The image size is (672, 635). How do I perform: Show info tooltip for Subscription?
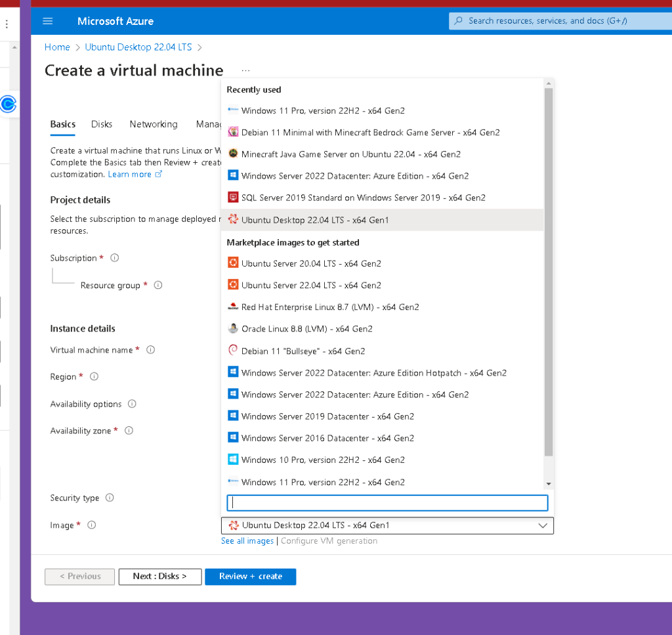114,257
